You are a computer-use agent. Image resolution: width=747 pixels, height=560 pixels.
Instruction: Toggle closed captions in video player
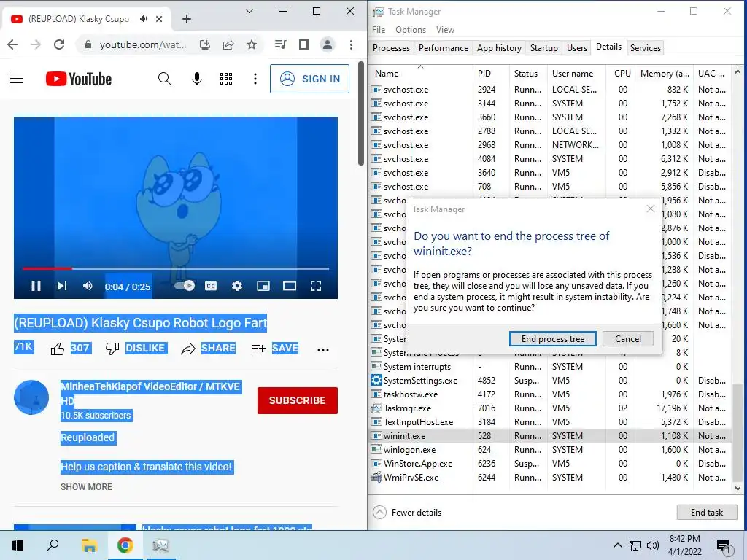211,286
